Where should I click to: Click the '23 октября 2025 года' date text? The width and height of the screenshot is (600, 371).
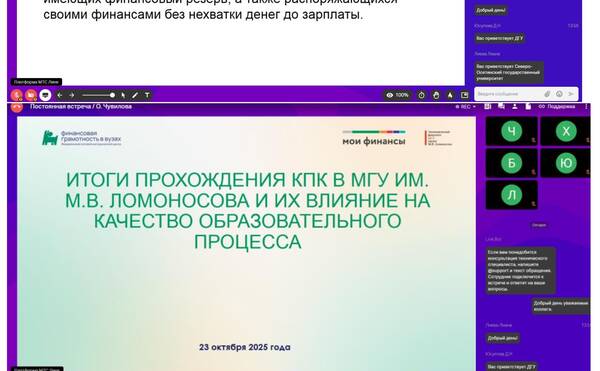coord(245,347)
